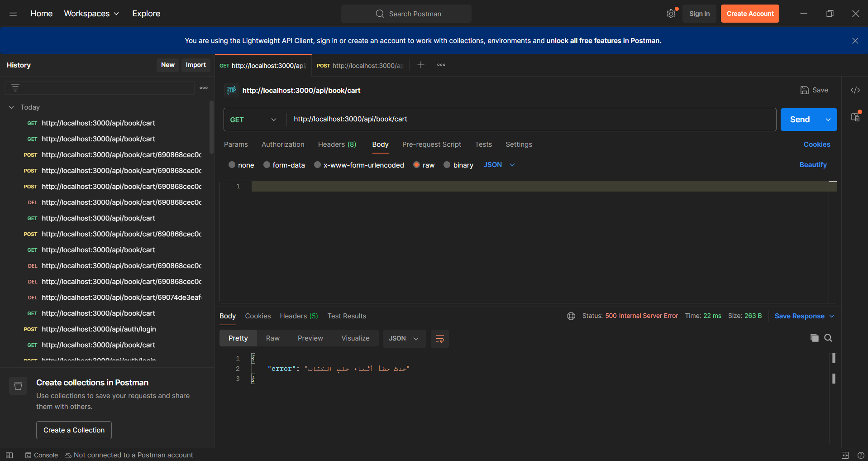
Task: Click the history list vertical scrollbar
Action: coord(211,128)
